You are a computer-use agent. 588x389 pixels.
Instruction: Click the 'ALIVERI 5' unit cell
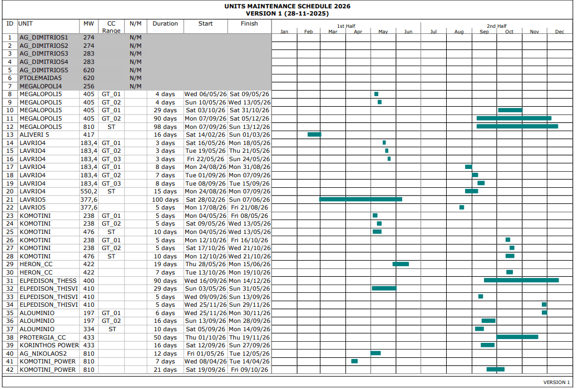tap(34, 134)
